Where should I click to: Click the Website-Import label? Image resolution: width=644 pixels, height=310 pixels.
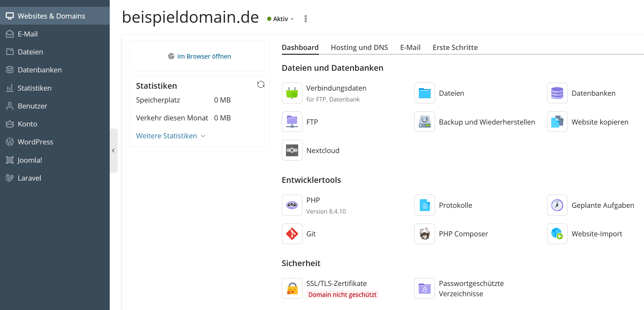pos(597,234)
